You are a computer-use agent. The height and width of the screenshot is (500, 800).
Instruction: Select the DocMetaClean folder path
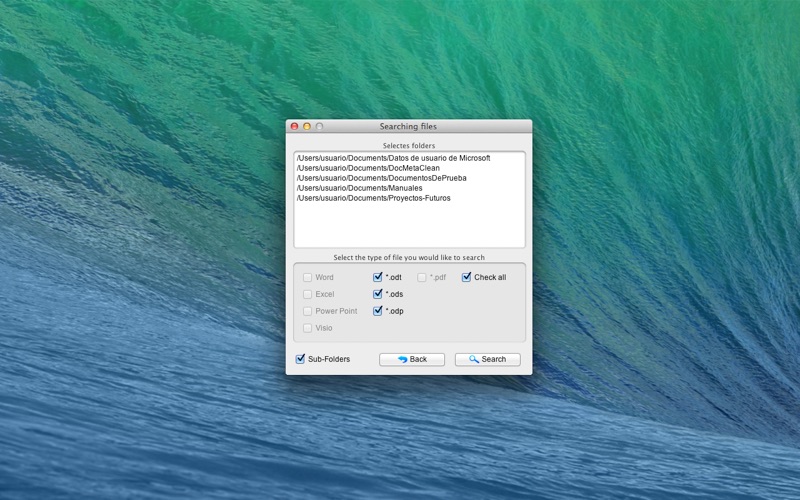coord(368,168)
